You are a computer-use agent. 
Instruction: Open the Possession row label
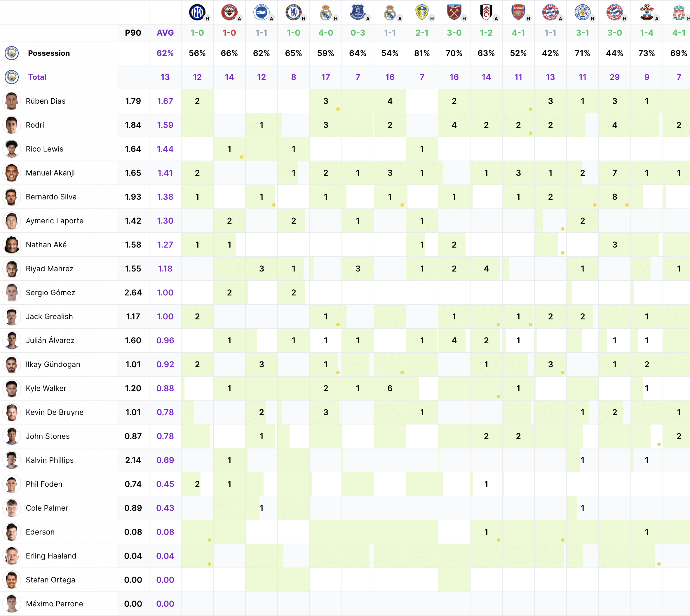pos(49,53)
